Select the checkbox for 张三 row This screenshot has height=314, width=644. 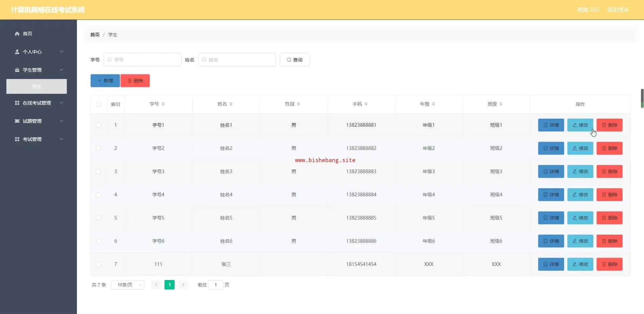(98, 264)
